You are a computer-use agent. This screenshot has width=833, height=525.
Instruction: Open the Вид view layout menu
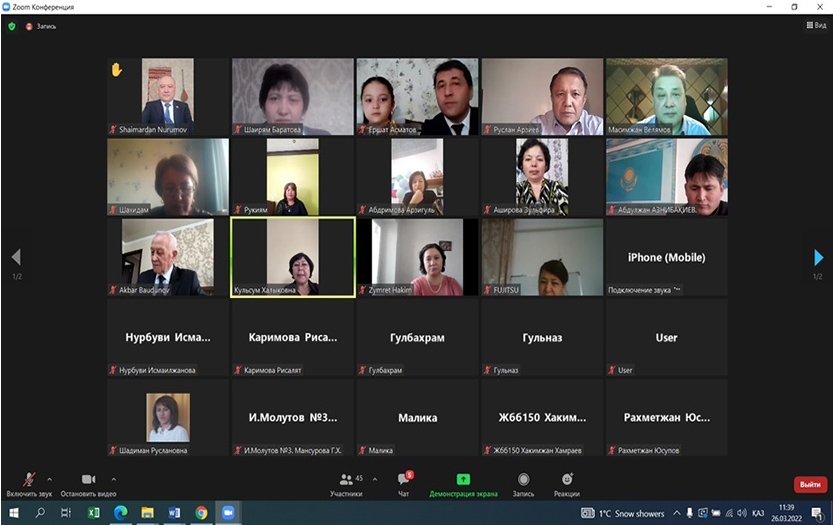tap(814, 25)
